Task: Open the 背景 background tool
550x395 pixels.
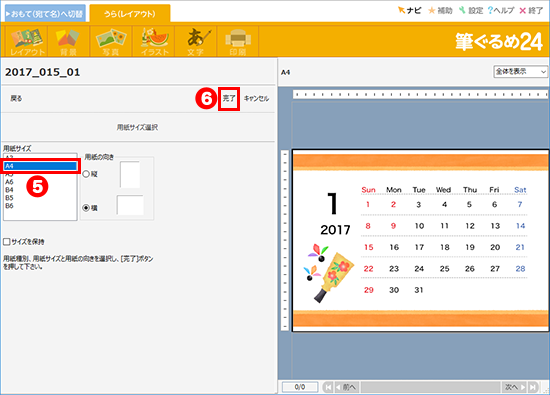Action: (68, 41)
